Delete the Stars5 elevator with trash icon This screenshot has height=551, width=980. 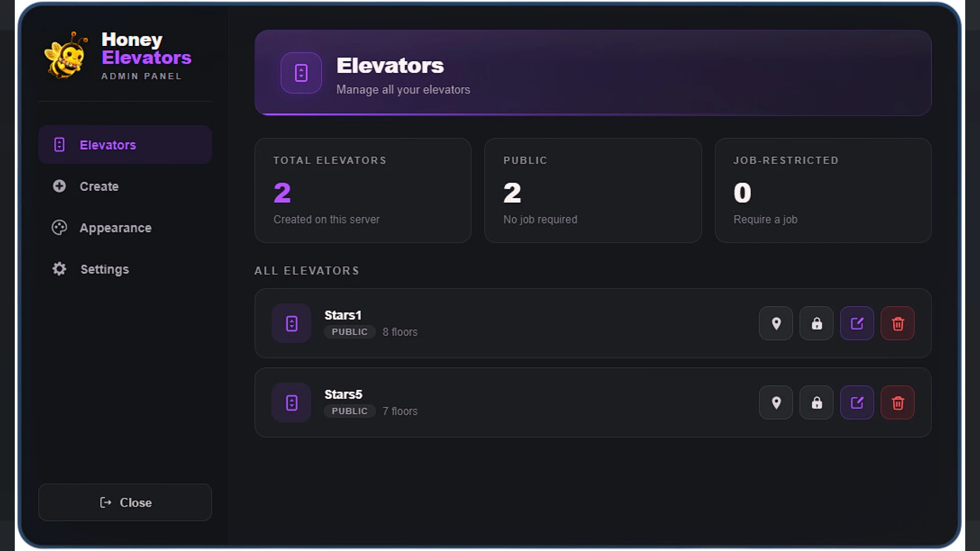pos(898,403)
